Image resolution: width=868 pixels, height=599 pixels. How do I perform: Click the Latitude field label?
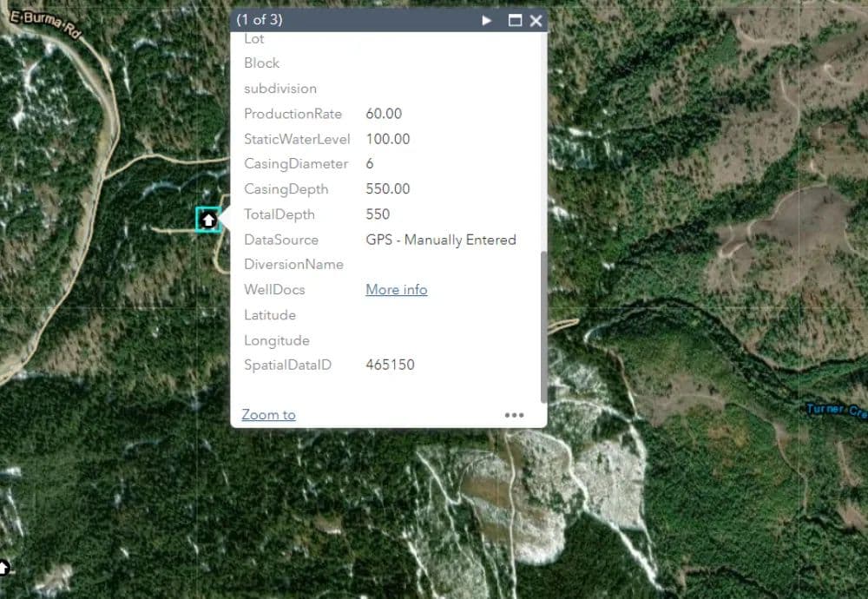[270, 315]
